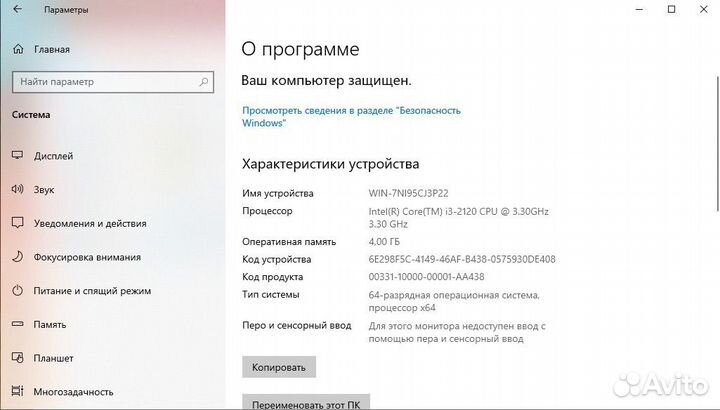This screenshot has height=410, width=720.
Task: Click the Система section label
Action: pyautogui.click(x=31, y=115)
